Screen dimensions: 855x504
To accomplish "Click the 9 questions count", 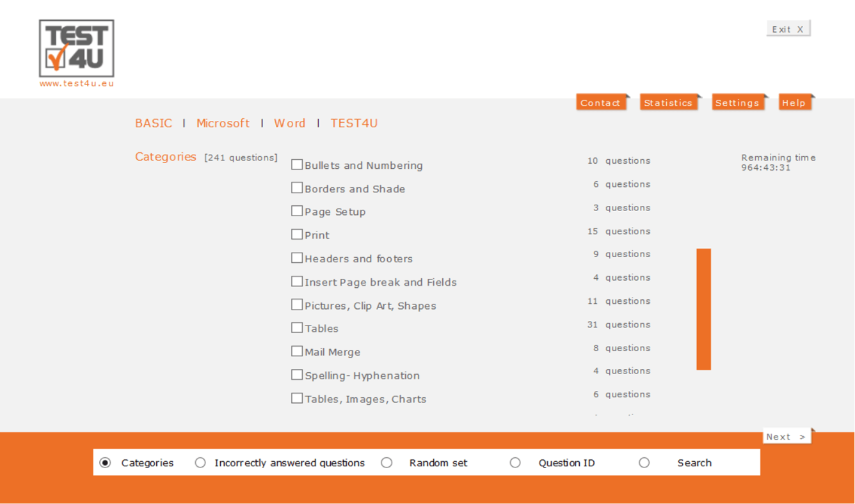I will tap(621, 254).
